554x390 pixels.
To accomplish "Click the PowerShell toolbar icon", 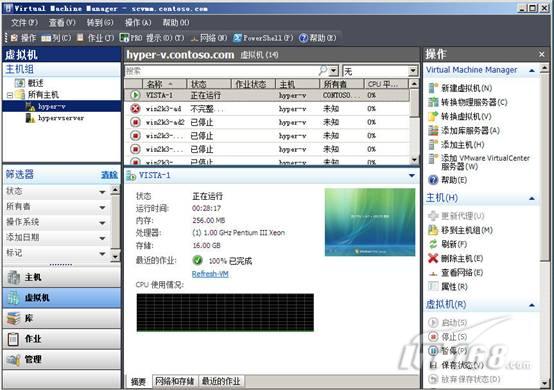I will click(x=237, y=37).
